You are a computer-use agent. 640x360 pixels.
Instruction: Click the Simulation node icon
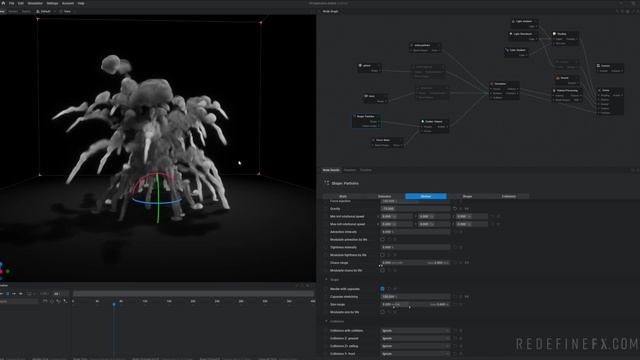[492, 84]
